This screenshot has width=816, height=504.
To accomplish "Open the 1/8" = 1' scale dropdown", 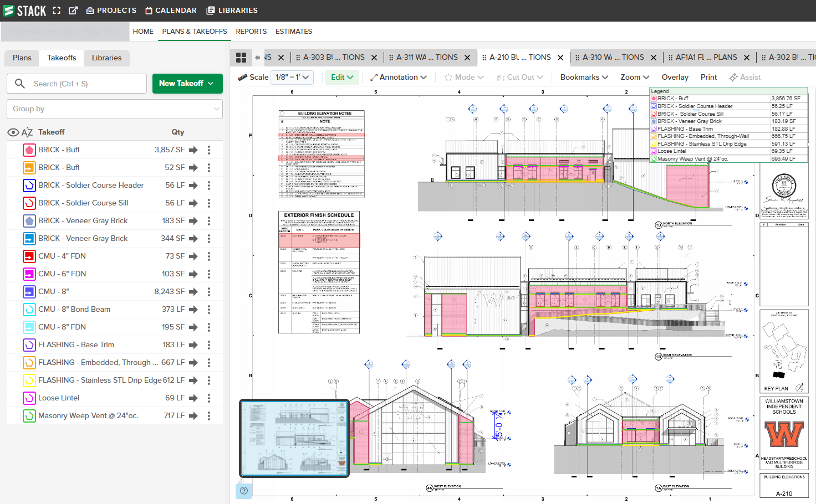I will 292,78.
